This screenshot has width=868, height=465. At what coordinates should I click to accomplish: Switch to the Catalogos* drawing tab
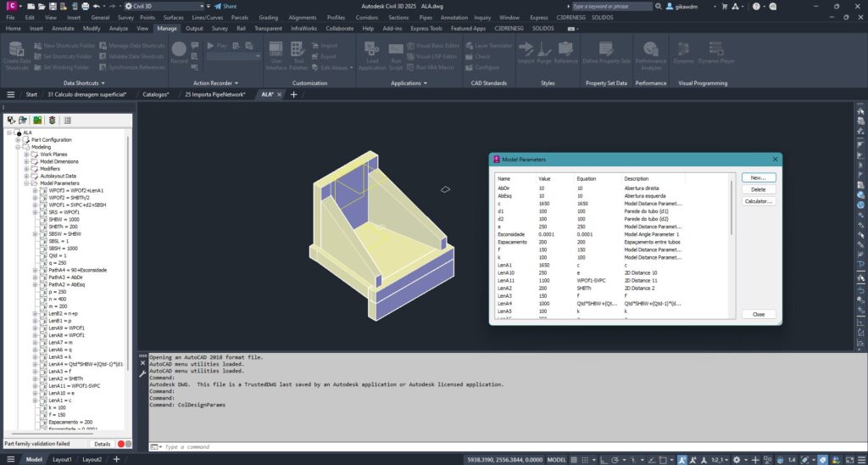(x=156, y=95)
